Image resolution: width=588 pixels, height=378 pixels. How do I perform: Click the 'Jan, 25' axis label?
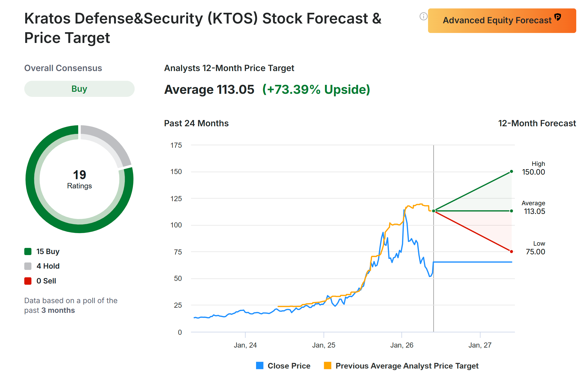tap(324, 345)
